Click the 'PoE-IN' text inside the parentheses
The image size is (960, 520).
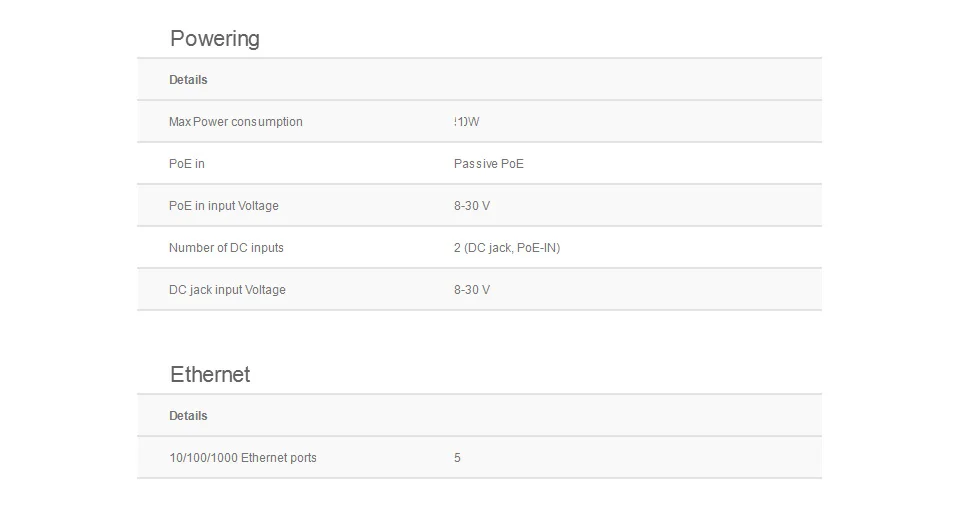pos(536,248)
